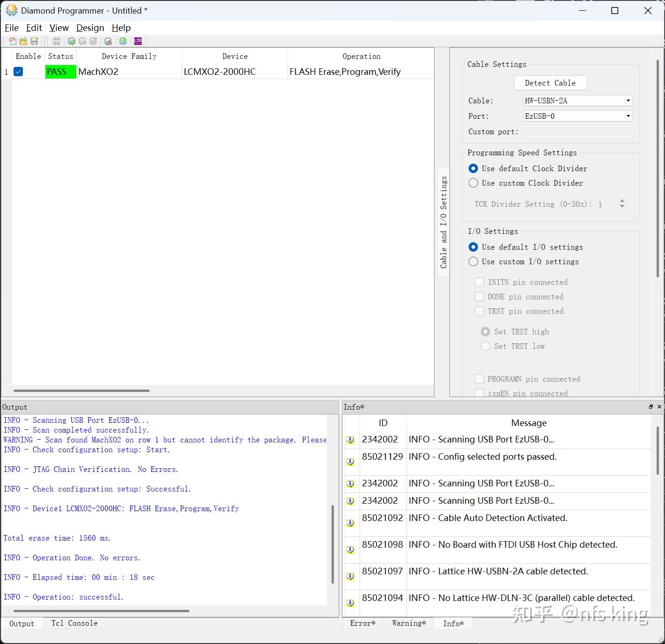665x644 pixels.
Task: Float the Info panel using the undock icon
Action: coord(651,407)
